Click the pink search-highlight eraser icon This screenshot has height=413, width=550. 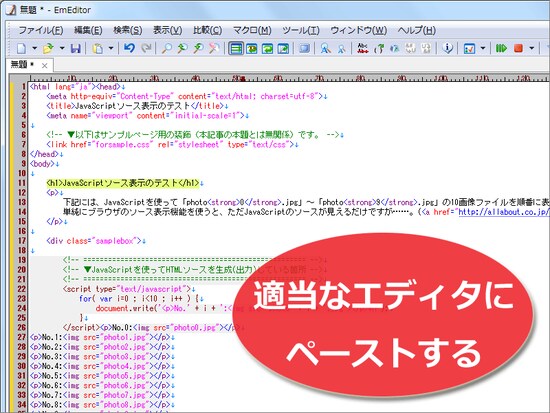(x=214, y=48)
